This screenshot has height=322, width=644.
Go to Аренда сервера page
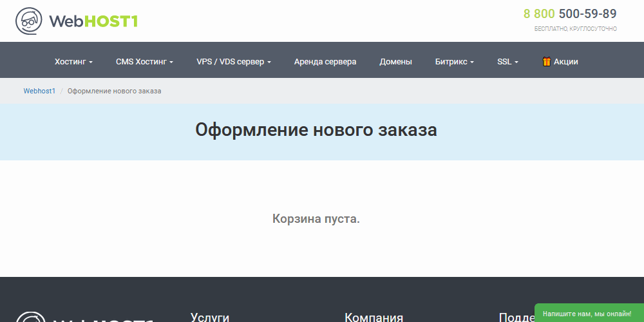325,62
